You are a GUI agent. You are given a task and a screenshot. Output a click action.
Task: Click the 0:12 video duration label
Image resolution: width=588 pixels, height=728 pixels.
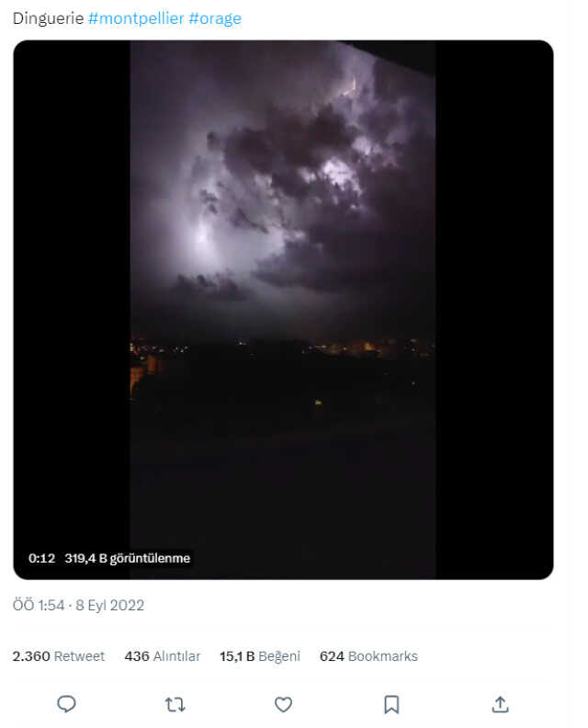(x=41, y=558)
